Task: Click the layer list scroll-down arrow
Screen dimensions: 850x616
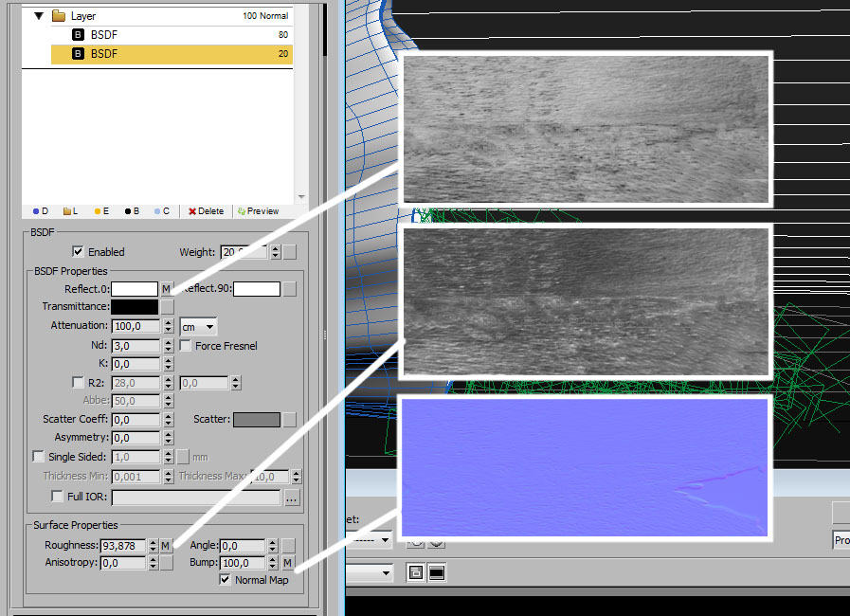Action: (x=301, y=197)
